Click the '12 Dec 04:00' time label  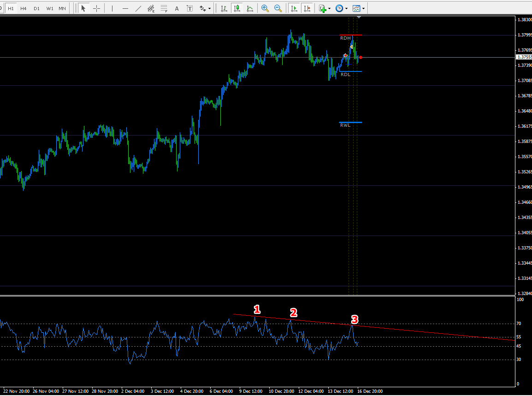(311, 391)
